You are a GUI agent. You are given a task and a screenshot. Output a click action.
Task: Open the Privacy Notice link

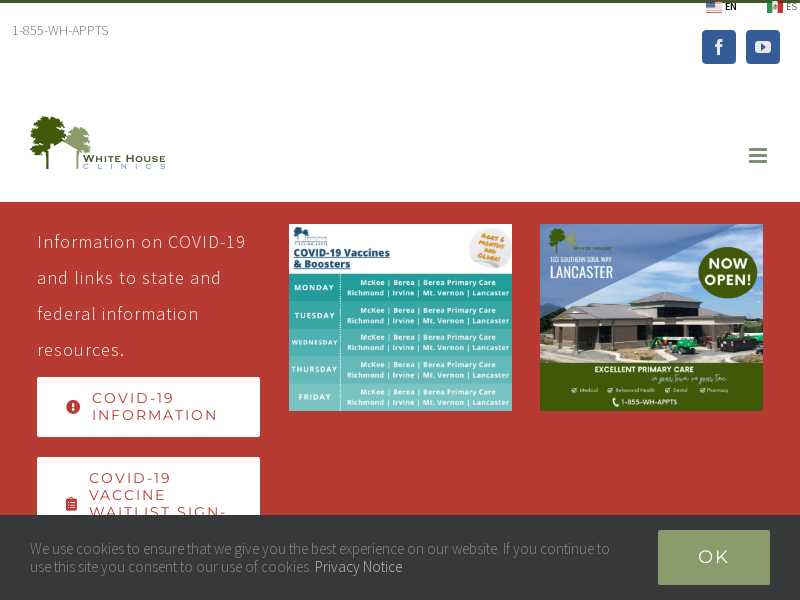coord(358,567)
